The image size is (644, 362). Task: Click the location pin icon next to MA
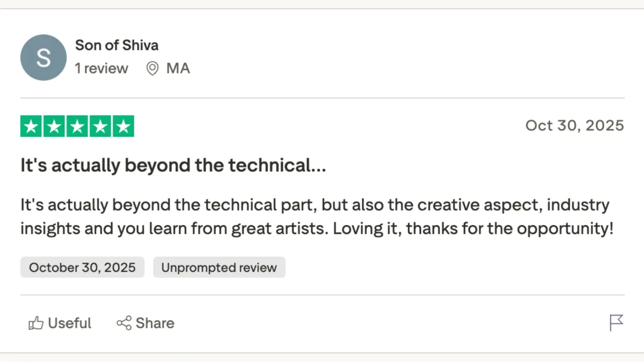(x=153, y=69)
